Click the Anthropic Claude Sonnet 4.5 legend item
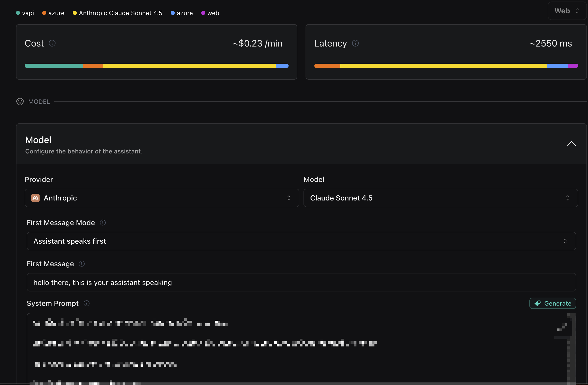This screenshot has width=588, height=385. coord(118,13)
